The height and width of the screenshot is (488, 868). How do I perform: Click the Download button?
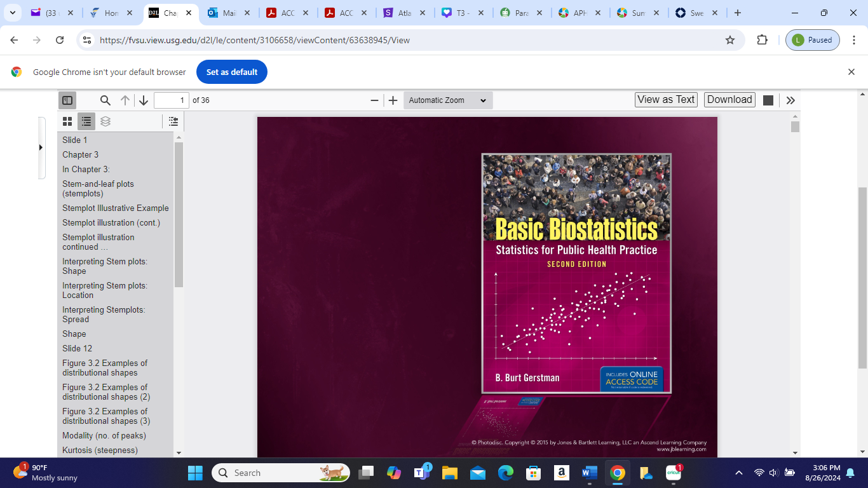coord(729,100)
